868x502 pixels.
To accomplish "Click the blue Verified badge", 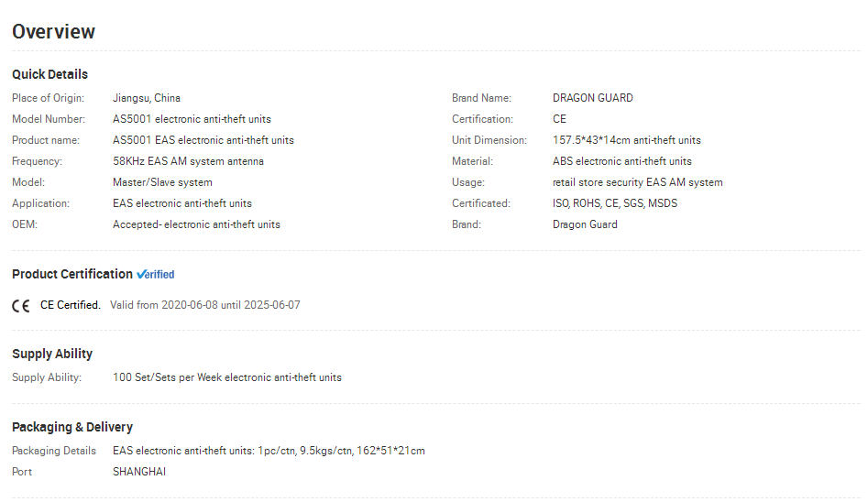I will [x=156, y=275].
